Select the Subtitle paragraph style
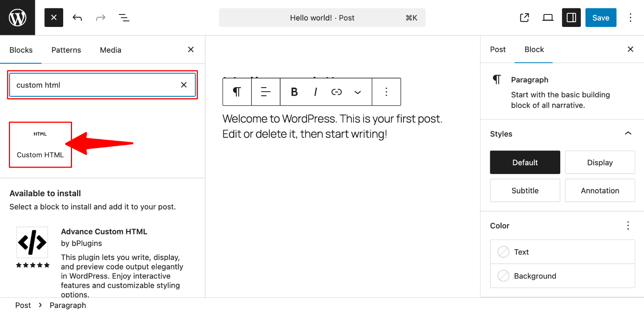 525,191
